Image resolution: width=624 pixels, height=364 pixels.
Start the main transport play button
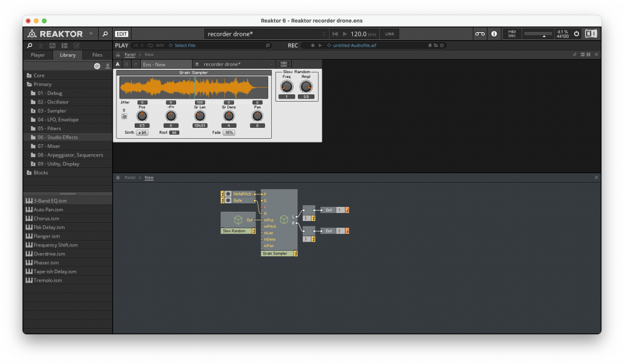pos(345,33)
